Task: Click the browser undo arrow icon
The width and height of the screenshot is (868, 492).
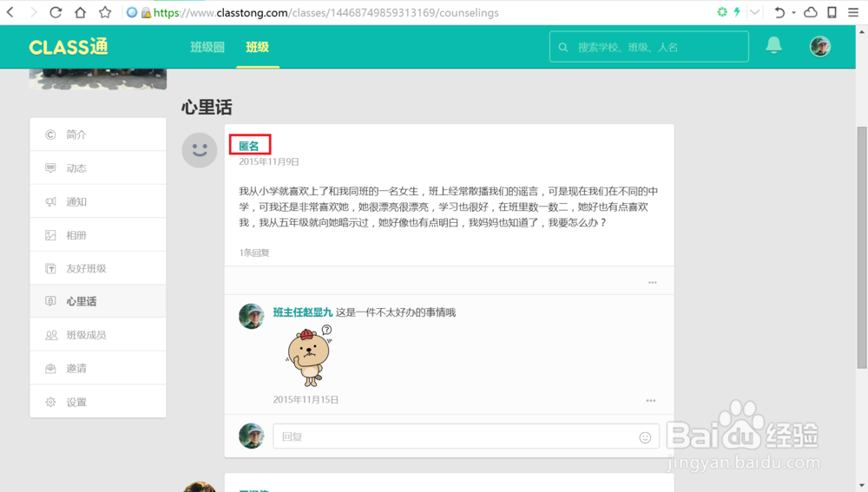Action: [x=779, y=12]
